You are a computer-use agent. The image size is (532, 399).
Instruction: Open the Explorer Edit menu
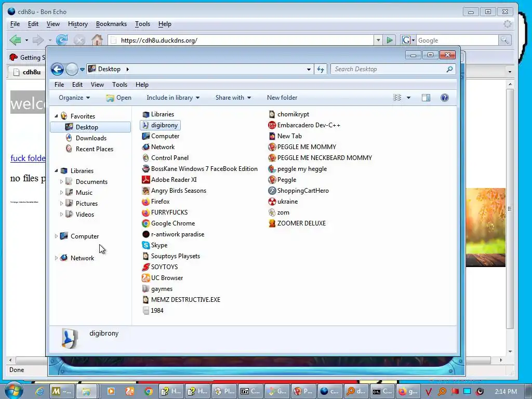pyautogui.click(x=77, y=85)
